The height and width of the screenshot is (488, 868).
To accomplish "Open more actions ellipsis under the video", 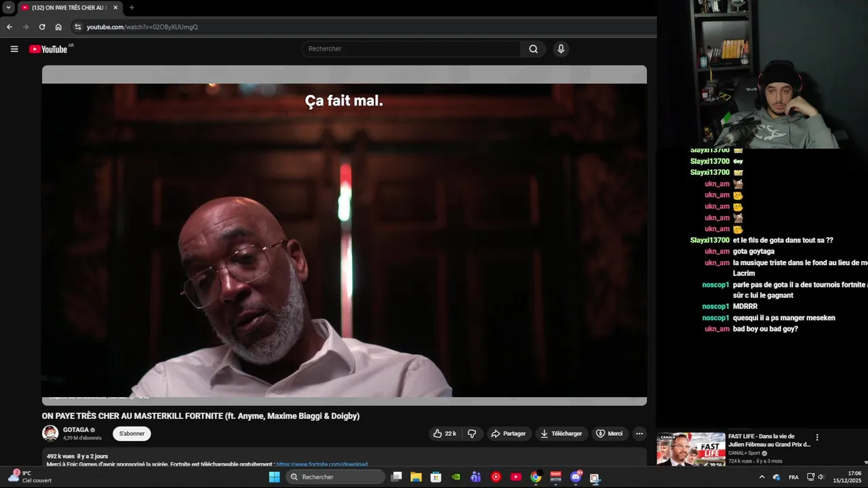I will 639,434.
